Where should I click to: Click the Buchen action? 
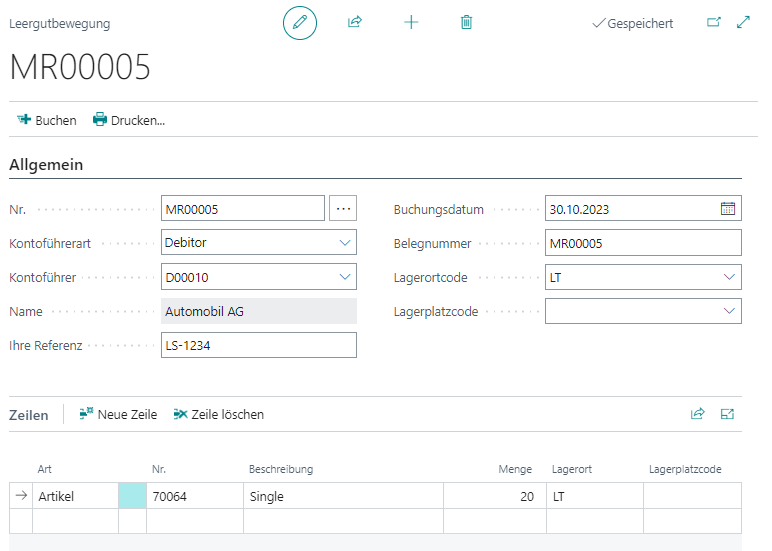click(x=47, y=120)
